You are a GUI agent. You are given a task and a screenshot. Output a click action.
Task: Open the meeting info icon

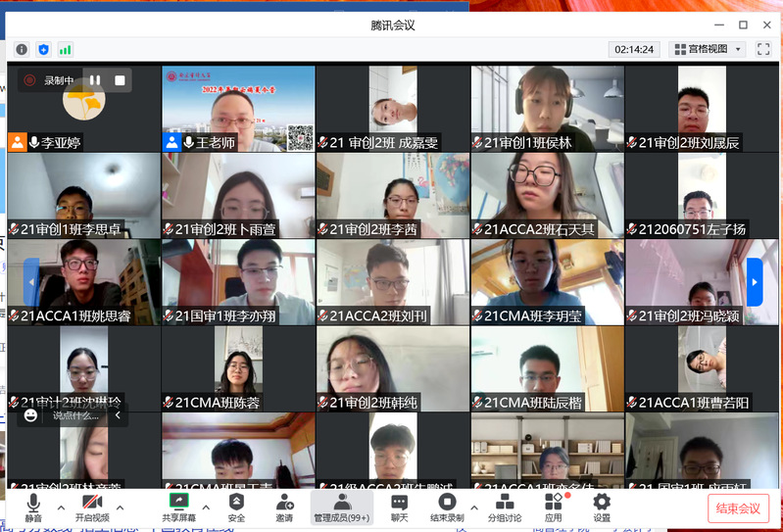[22, 49]
